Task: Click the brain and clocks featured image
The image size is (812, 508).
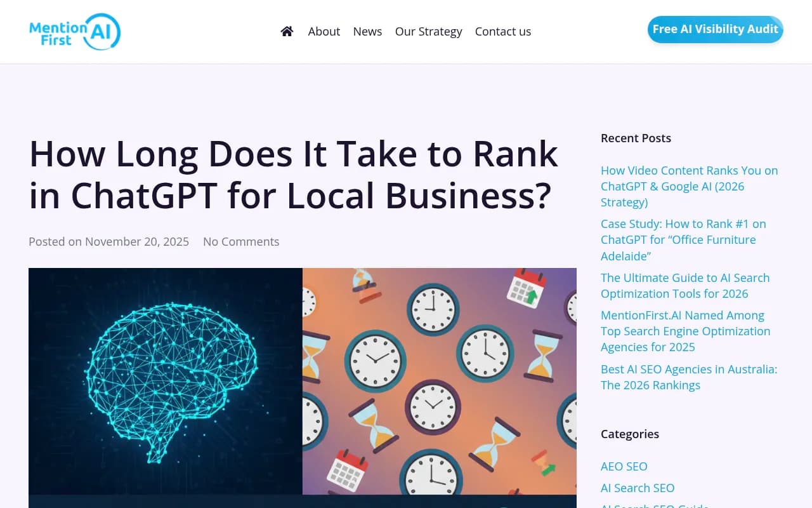Action: [x=303, y=387]
